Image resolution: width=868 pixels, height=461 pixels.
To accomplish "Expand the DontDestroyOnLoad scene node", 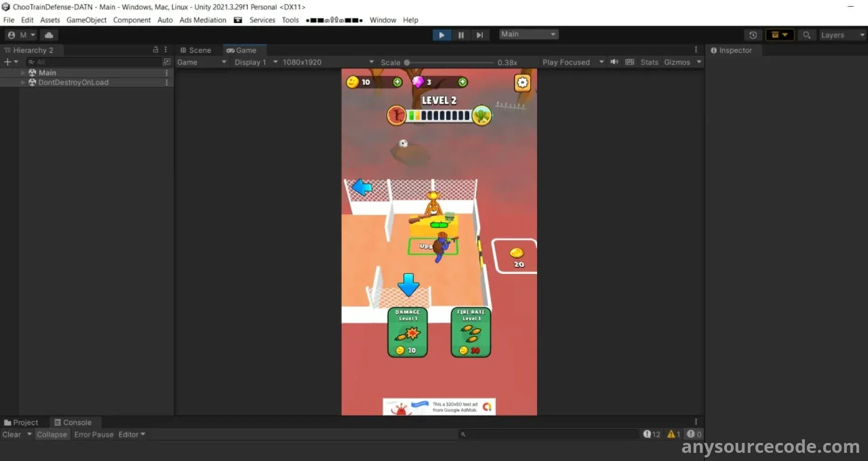I will coord(23,82).
